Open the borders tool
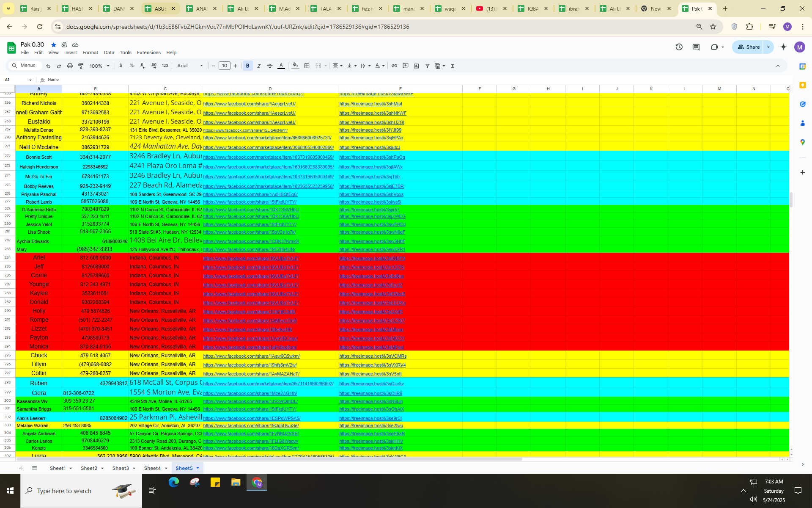The height and width of the screenshot is (508, 812). [307, 66]
